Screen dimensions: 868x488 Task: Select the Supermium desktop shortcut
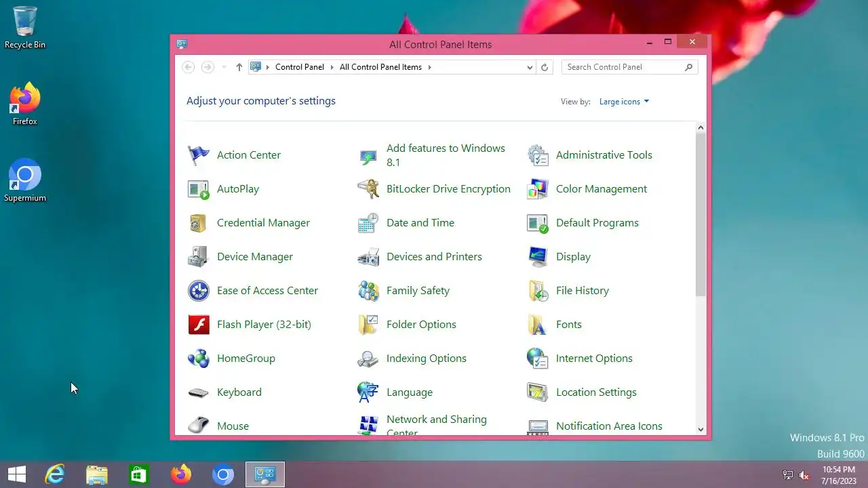click(x=25, y=181)
